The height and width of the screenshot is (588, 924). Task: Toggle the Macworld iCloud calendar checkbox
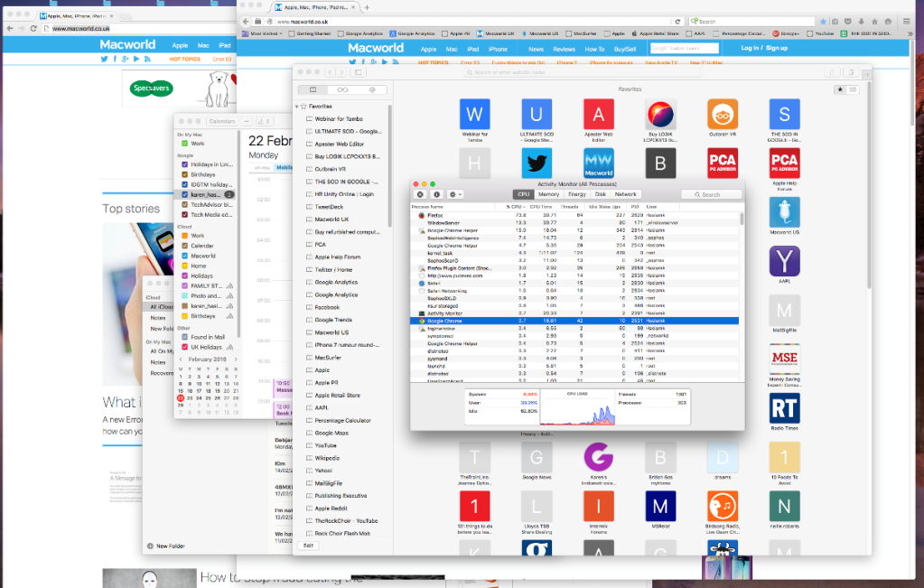[184, 256]
